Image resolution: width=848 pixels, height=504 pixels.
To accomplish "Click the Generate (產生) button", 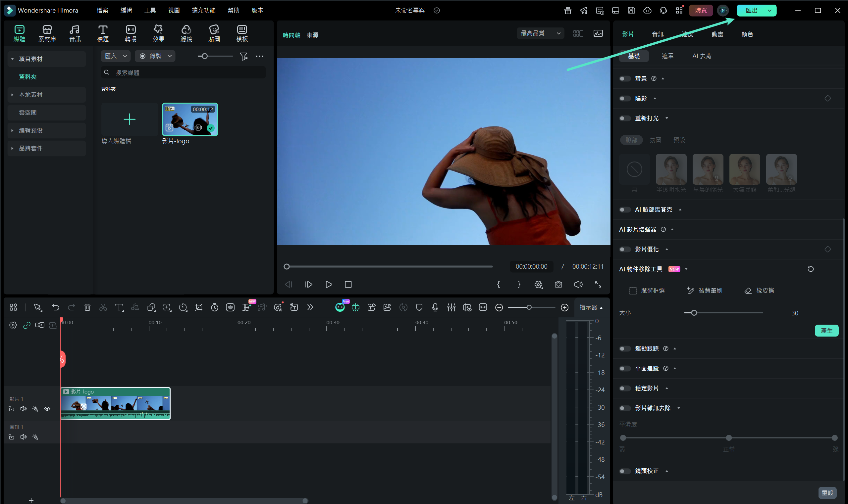I will coord(826,331).
